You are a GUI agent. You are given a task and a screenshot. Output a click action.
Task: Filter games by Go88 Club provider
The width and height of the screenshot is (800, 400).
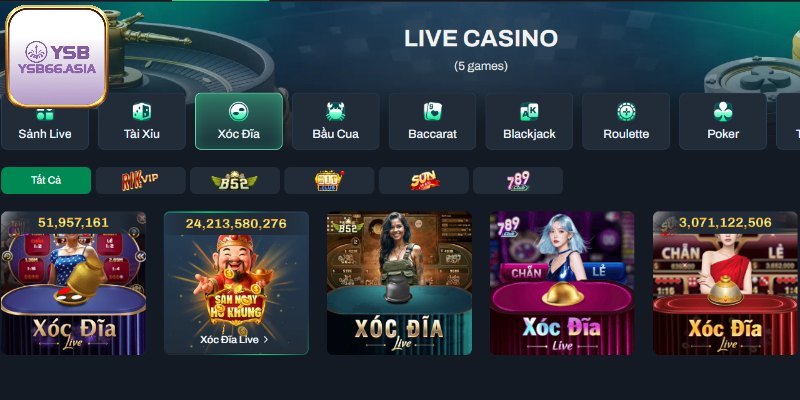click(x=329, y=181)
